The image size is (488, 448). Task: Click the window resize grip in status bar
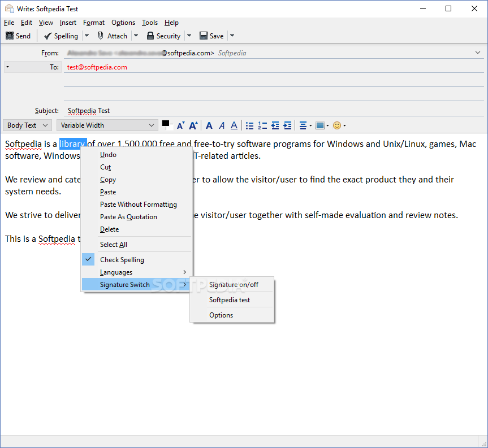click(484, 444)
